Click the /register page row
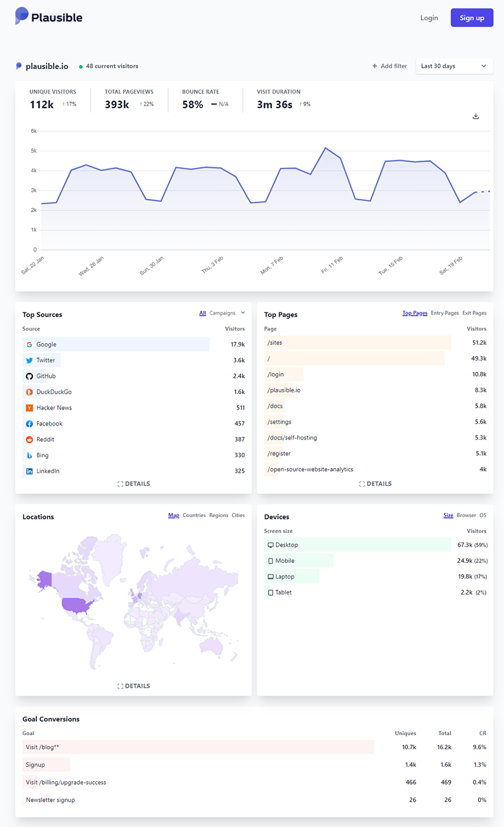Viewport: 504px width, 827px height. pos(375,454)
